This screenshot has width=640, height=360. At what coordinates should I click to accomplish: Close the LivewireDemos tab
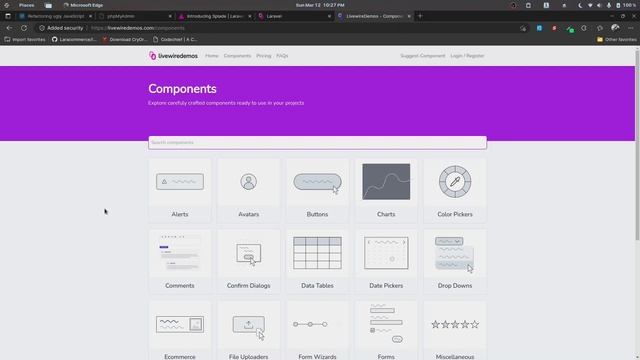pyautogui.click(x=409, y=16)
